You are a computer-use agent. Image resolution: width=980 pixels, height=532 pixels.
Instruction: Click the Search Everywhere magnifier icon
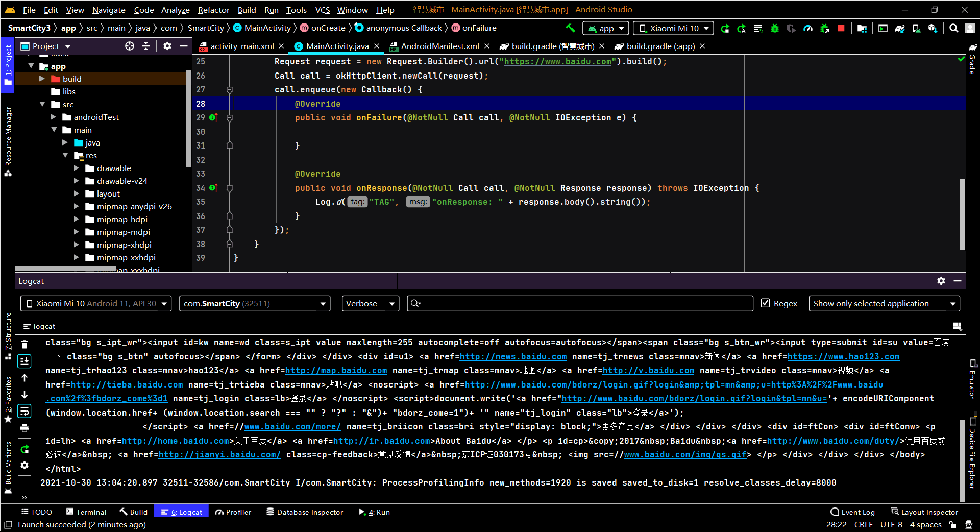pos(953,29)
